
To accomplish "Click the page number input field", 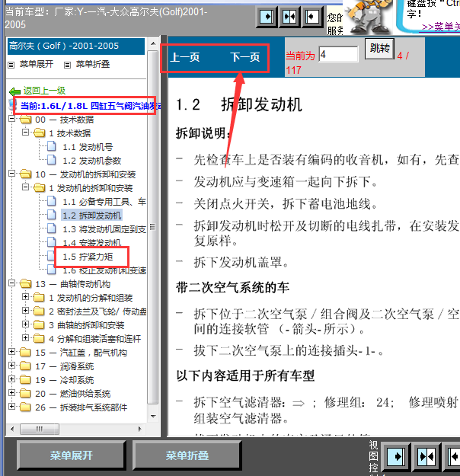I will 338,54.
